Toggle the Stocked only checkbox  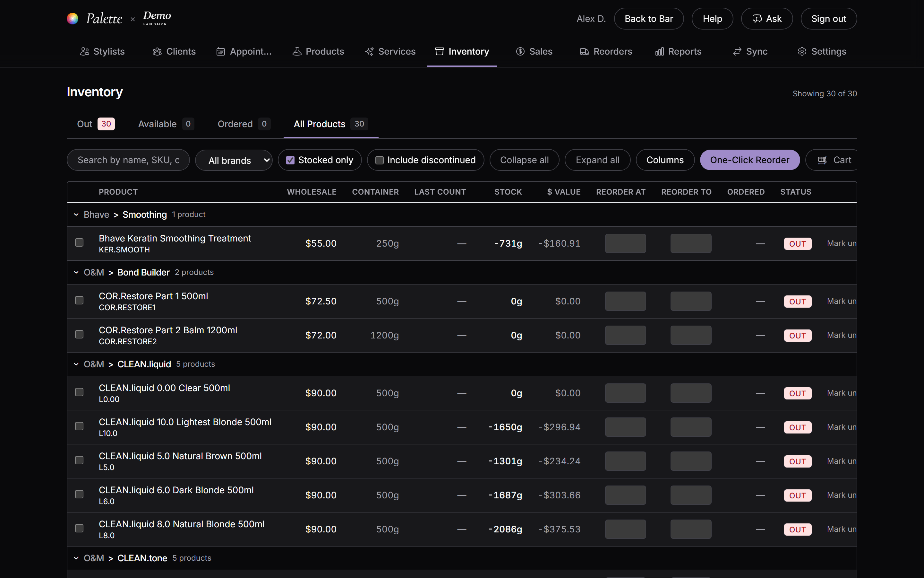coord(290,160)
